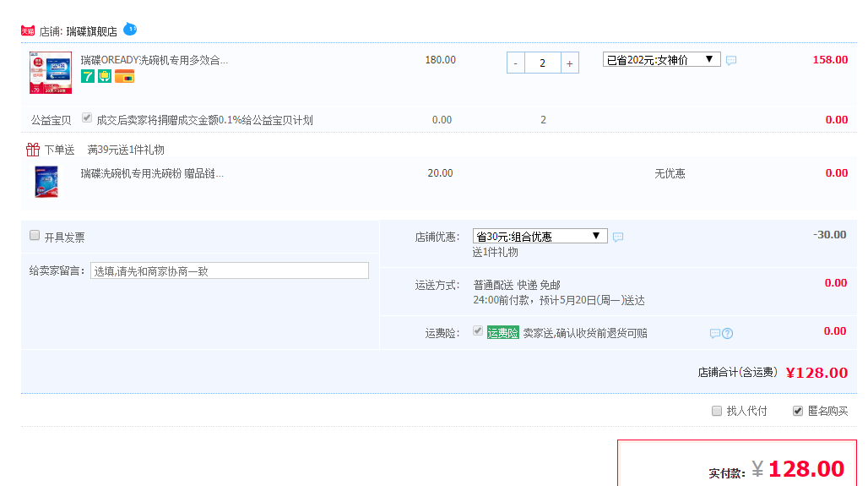Click the 满39元送1件礼物 promotion text
868x486 pixels.
pos(126,150)
